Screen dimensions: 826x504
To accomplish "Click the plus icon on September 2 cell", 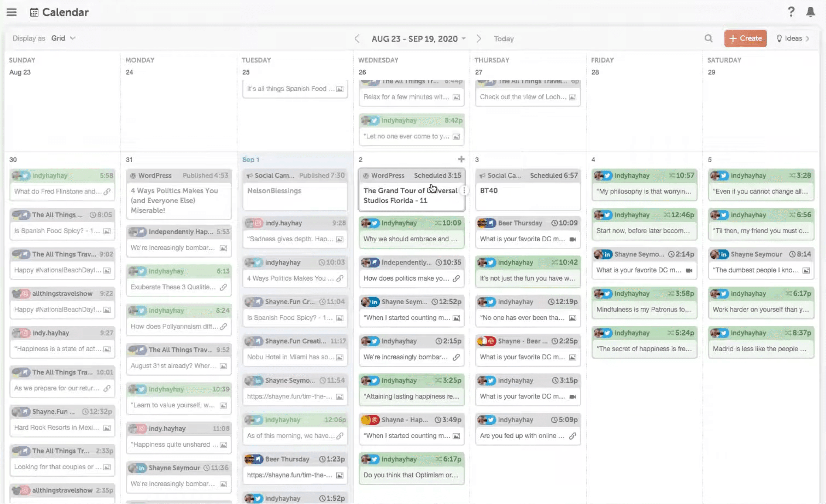I will pos(461,159).
